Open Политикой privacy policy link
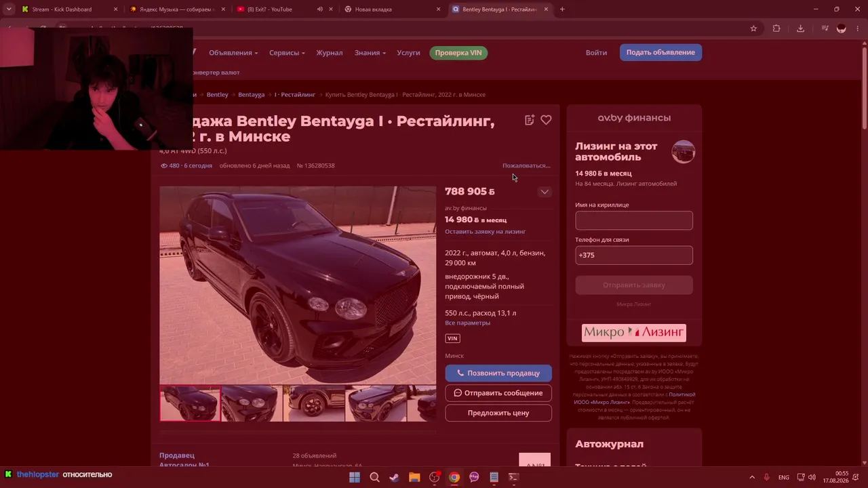The image size is (868, 488). [682, 394]
